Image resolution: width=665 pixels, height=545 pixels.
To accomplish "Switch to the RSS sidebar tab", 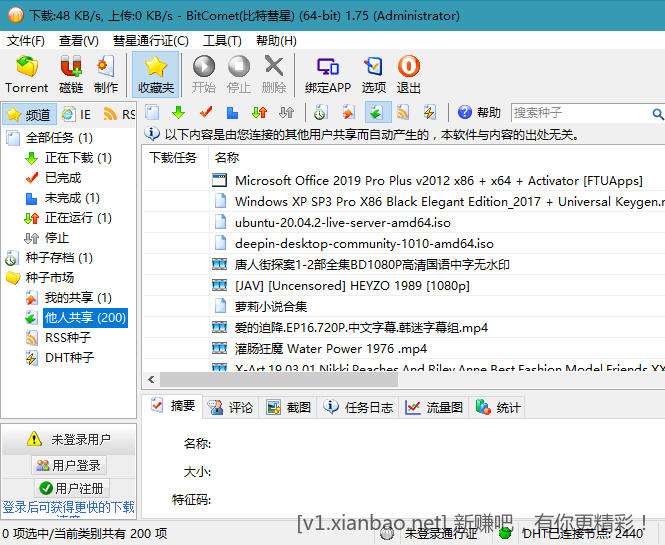I will 119,115.
